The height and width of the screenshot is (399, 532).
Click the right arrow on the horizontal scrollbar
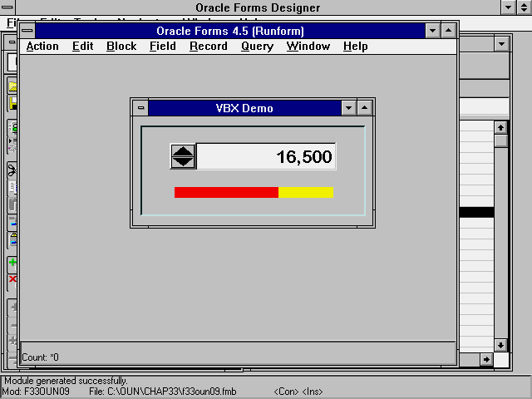(486, 359)
